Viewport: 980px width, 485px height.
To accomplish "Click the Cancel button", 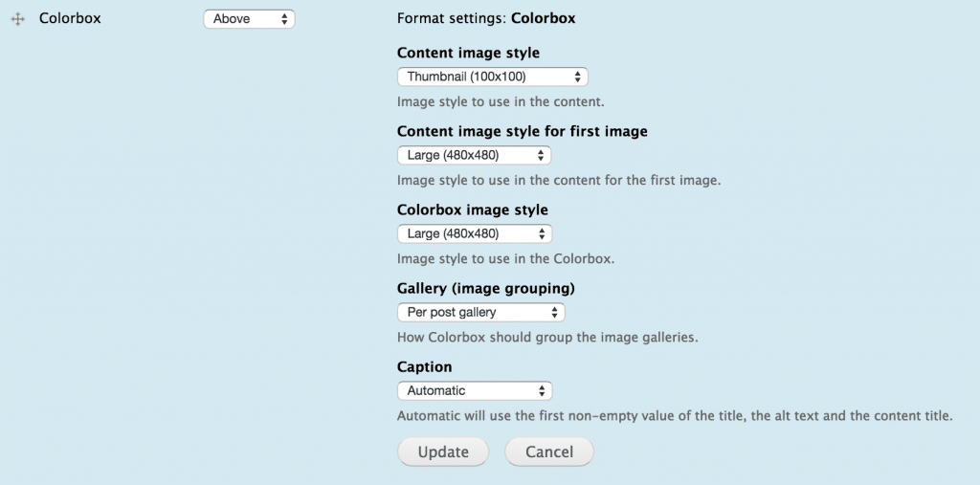I will point(548,452).
